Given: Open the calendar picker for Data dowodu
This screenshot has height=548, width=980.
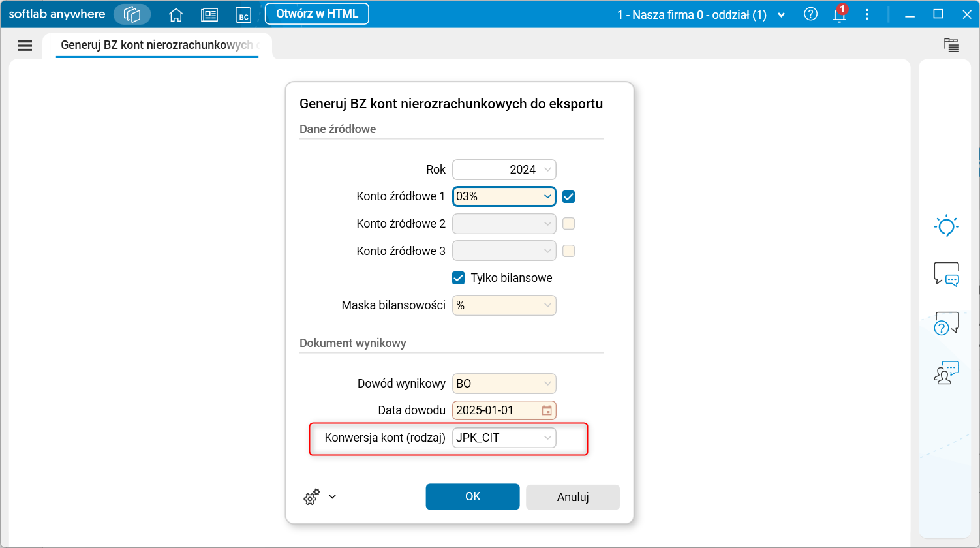Looking at the screenshot, I should [545, 410].
